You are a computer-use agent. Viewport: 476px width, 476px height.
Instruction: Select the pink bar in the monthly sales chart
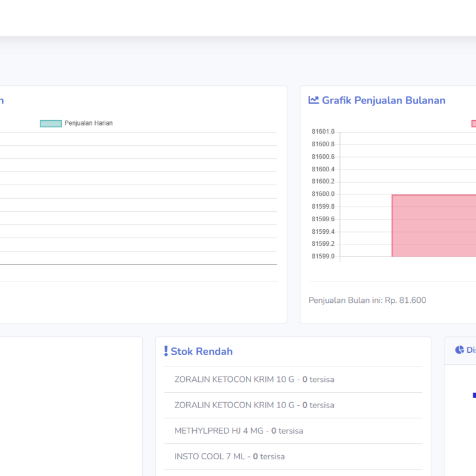pos(434,225)
